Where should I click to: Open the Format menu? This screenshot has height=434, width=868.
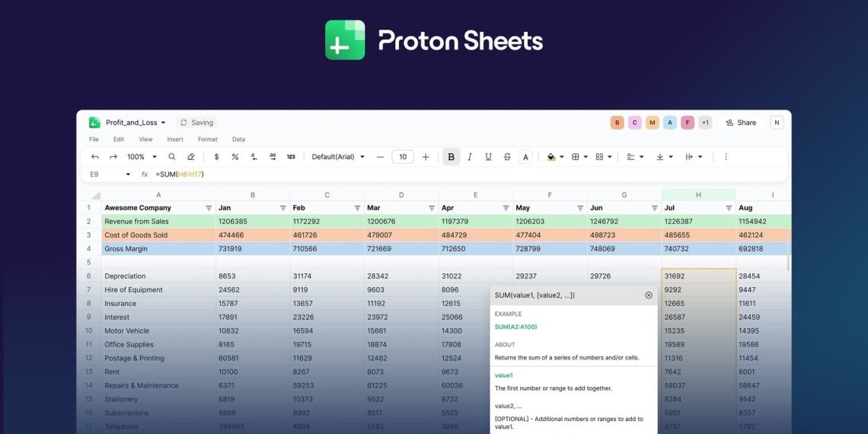pos(207,139)
